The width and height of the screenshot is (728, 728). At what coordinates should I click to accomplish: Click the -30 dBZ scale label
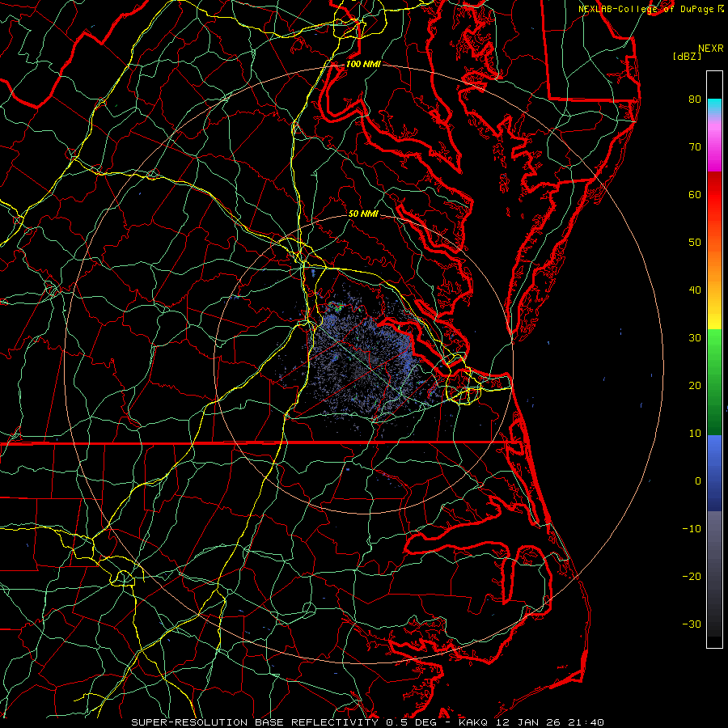click(692, 624)
